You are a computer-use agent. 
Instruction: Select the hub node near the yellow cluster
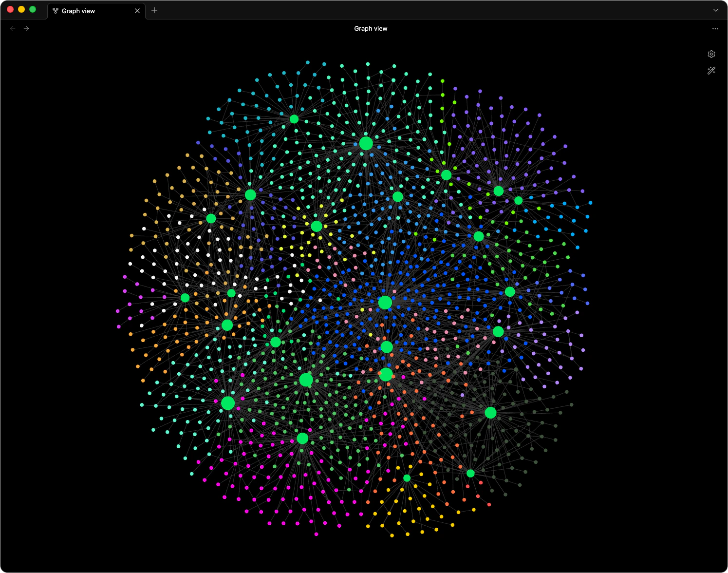click(317, 226)
